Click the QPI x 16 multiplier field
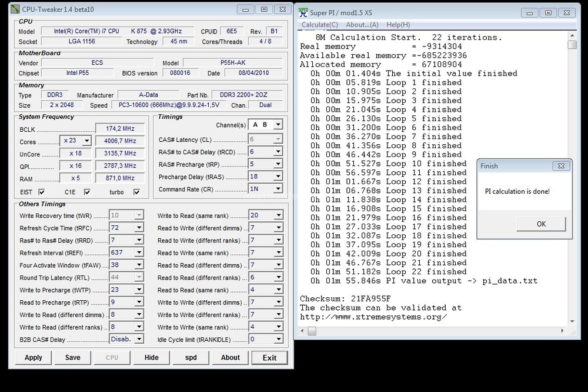Screen dimensions: 588x392 75,165
